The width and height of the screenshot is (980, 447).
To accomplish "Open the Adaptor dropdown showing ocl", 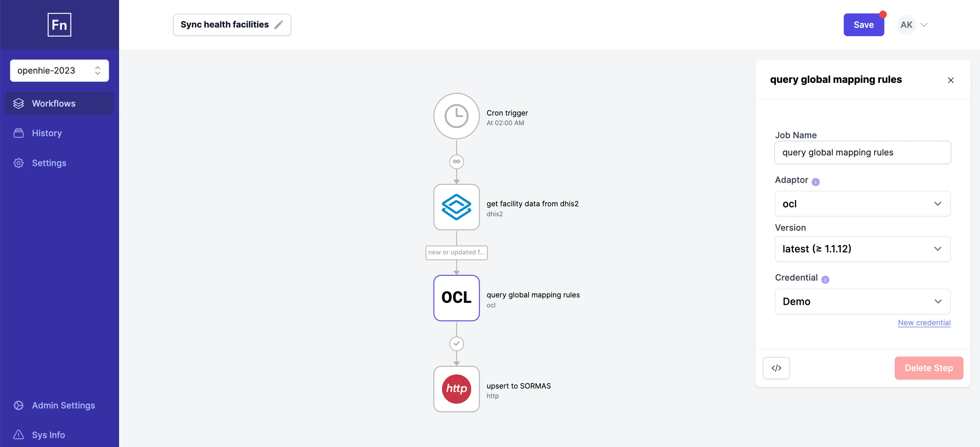I will point(862,204).
